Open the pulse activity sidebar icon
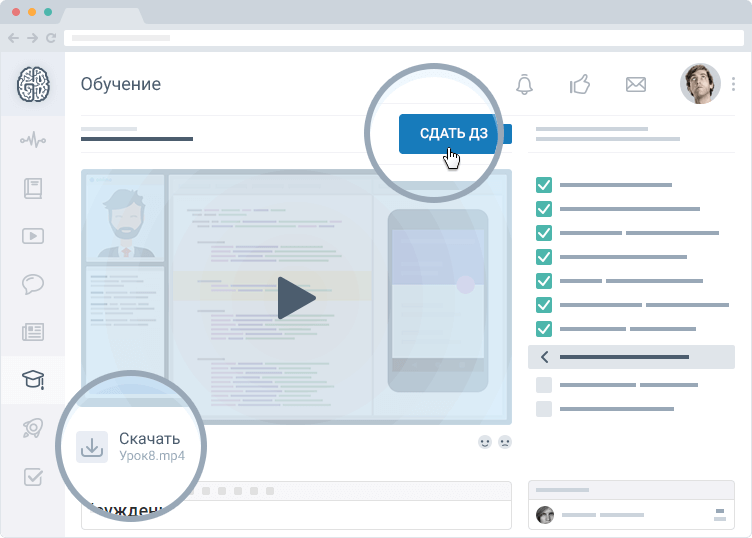The image size is (752, 538). 32,140
